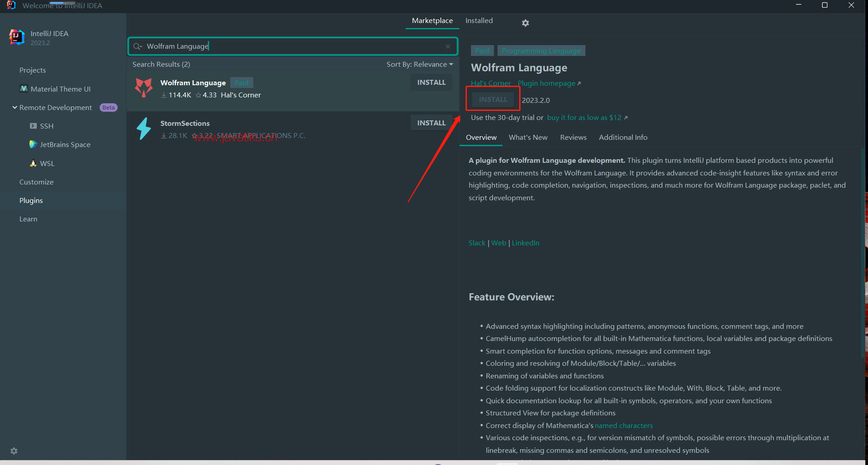Open Plugins in the sidebar
Image resolution: width=868 pixels, height=465 pixels.
[x=31, y=201]
